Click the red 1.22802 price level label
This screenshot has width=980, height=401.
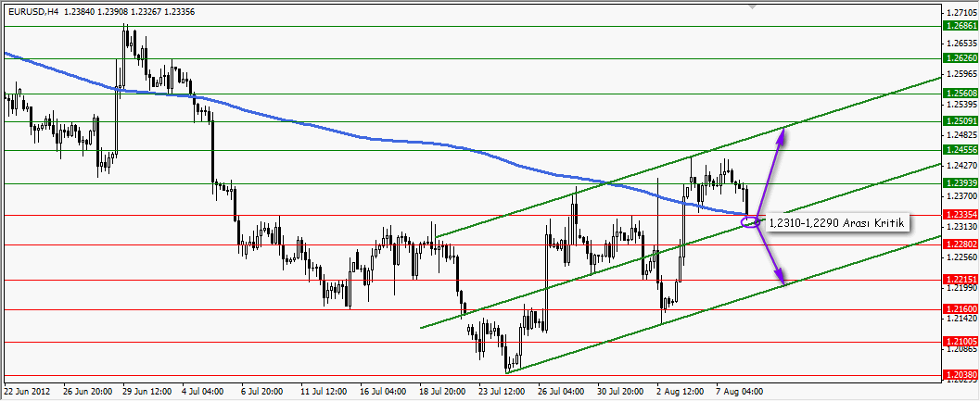coord(961,244)
